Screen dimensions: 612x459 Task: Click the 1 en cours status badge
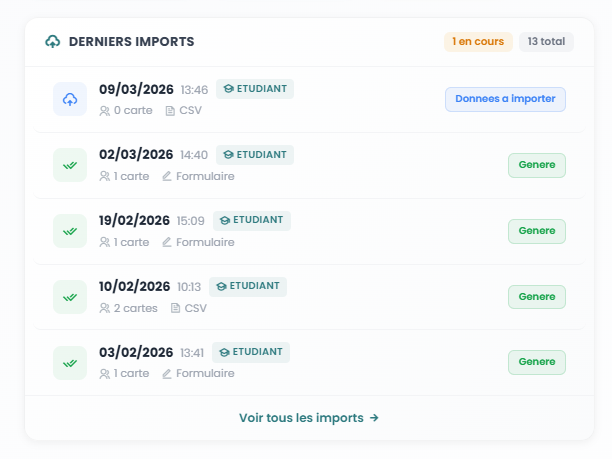[x=478, y=42]
